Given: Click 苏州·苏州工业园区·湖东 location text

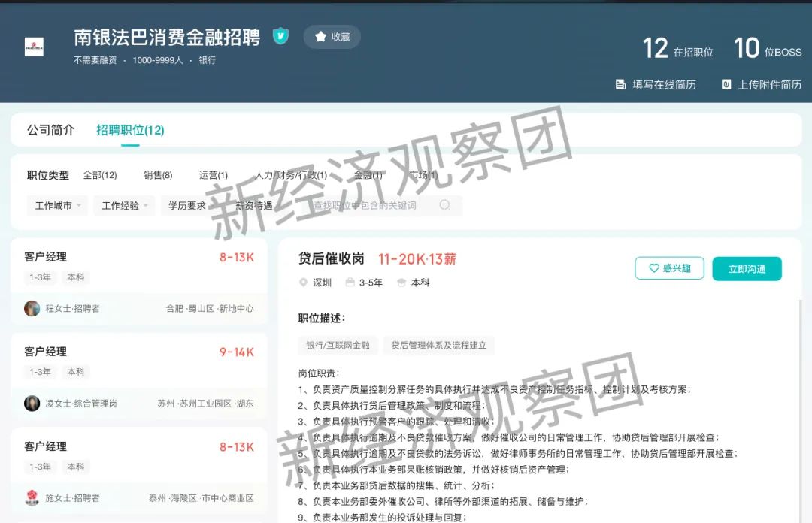Looking at the screenshot, I should [x=205, y=404].
